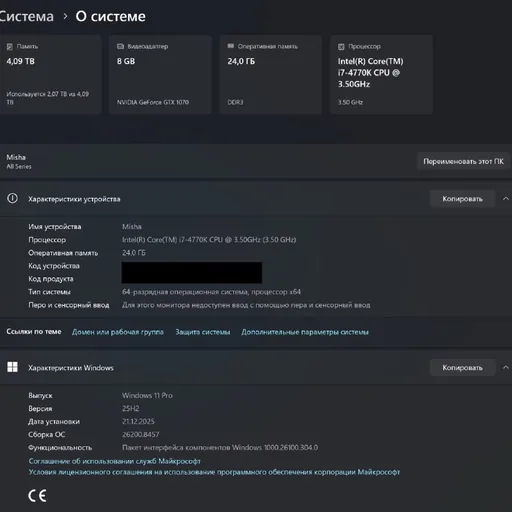Open the 24,0 ГБ DDR3 memory card
The width and height of the screenshot is (512, 512).
271,75
